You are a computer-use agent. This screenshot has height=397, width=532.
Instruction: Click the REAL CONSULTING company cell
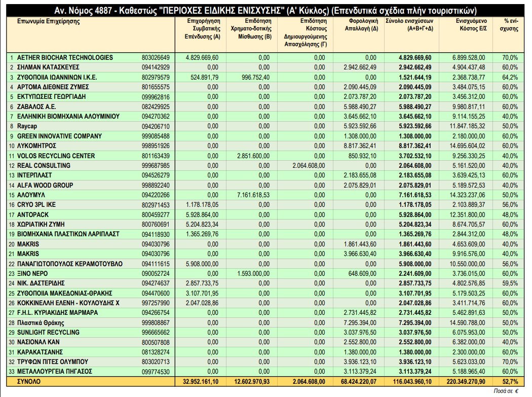pos(44,165)
